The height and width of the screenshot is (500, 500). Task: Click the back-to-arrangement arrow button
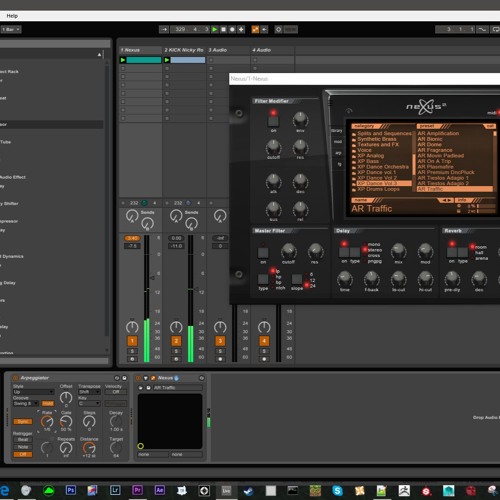(264, 29)
